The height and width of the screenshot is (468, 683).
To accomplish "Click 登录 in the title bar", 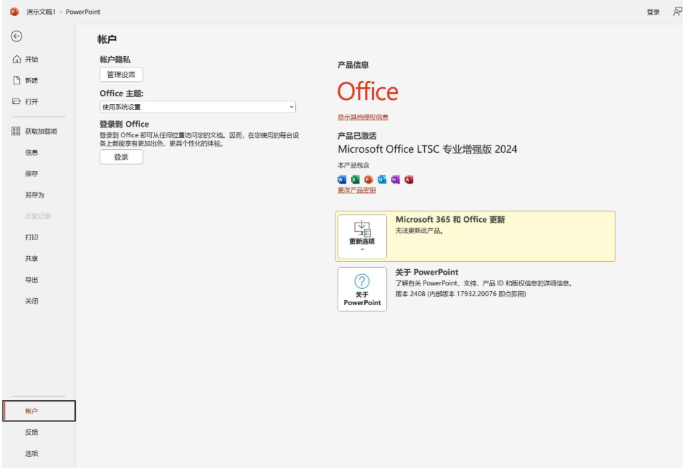I will pyautogui.click(x=653, y=12).
